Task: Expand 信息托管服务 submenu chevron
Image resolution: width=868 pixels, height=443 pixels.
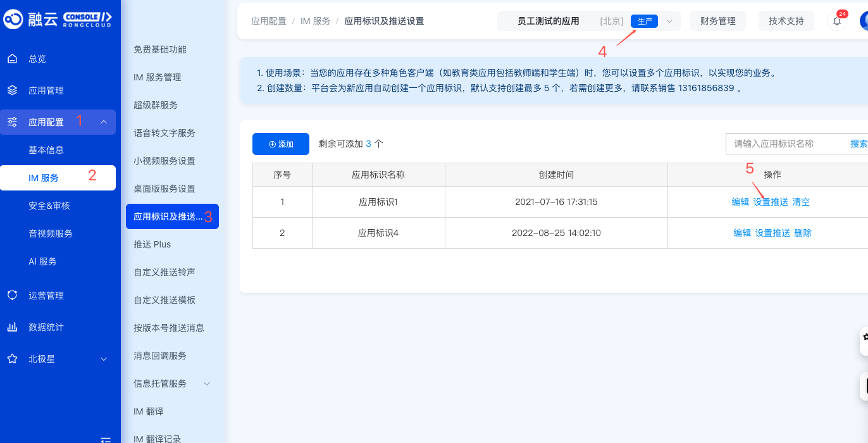Action: 206,384
